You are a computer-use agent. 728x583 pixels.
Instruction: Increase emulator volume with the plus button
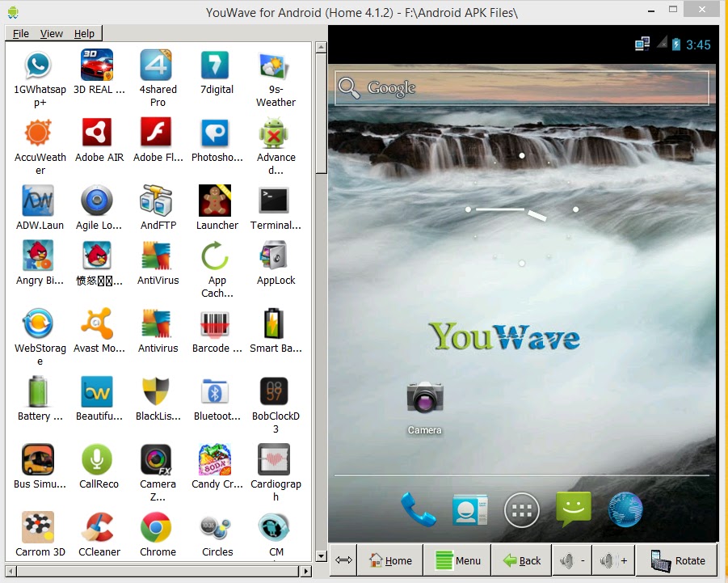613,560
